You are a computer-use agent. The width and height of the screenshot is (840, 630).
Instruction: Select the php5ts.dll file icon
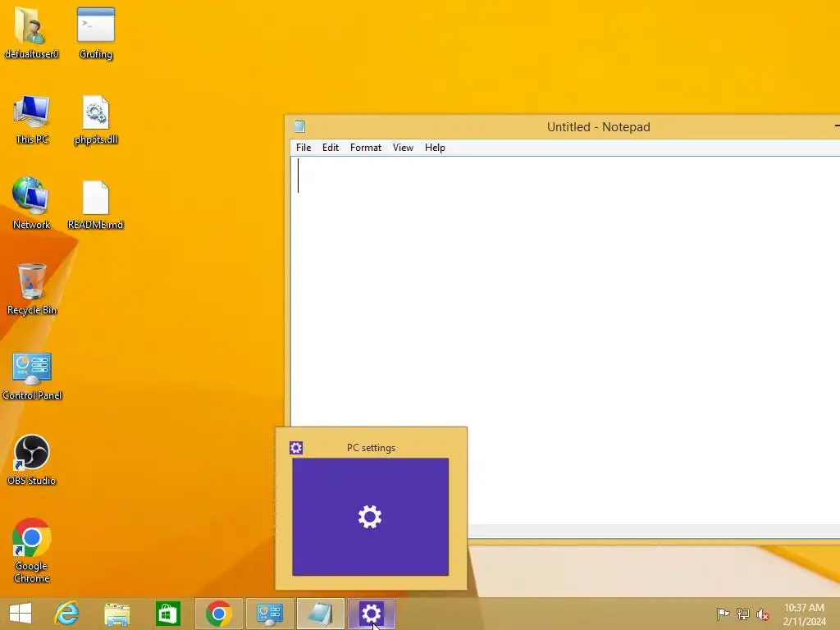point(96,119)
